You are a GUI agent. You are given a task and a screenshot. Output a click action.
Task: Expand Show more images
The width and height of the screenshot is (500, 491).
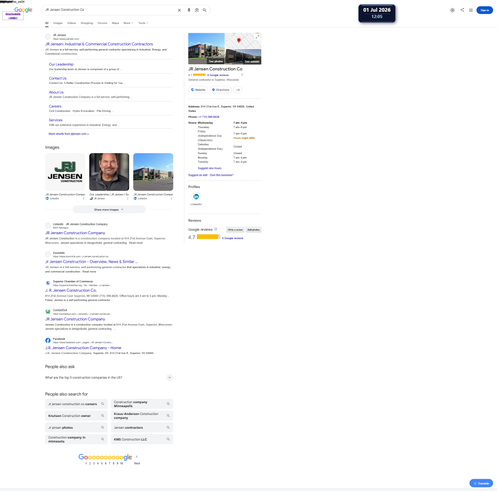(109, 209)
